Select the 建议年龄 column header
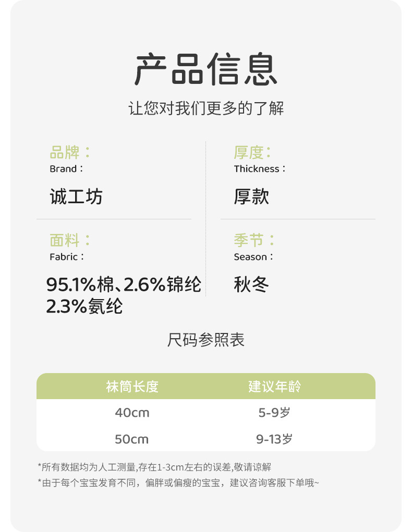This screenshot has width=412, height=532. point(274,387)
